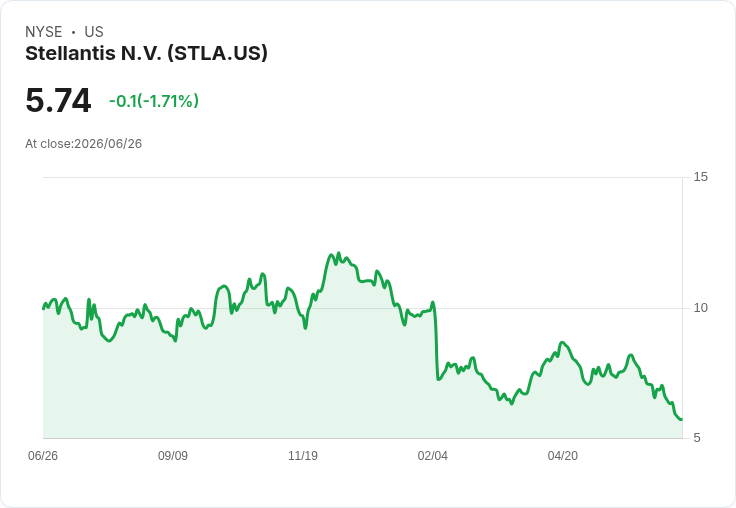
Task: Click the sharp price drop near 02/04
Action: point(436,340)
